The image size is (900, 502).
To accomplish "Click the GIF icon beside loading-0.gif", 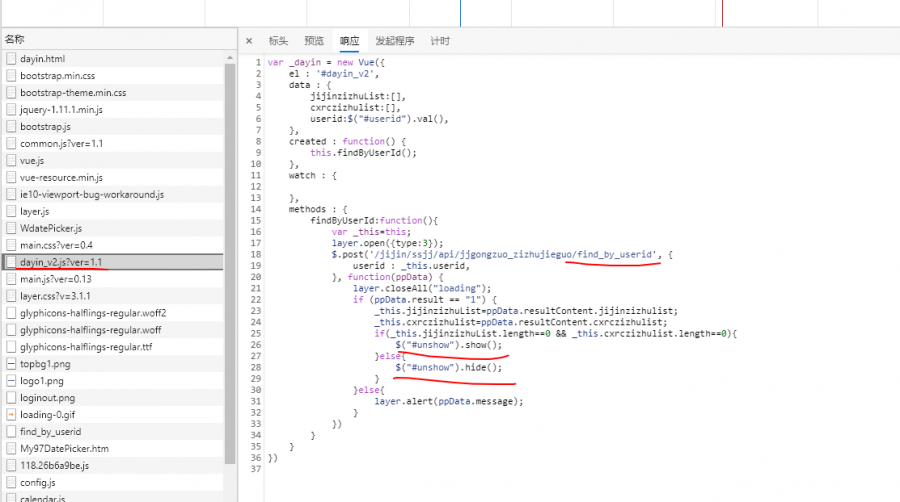I will [x=11, y=415].
